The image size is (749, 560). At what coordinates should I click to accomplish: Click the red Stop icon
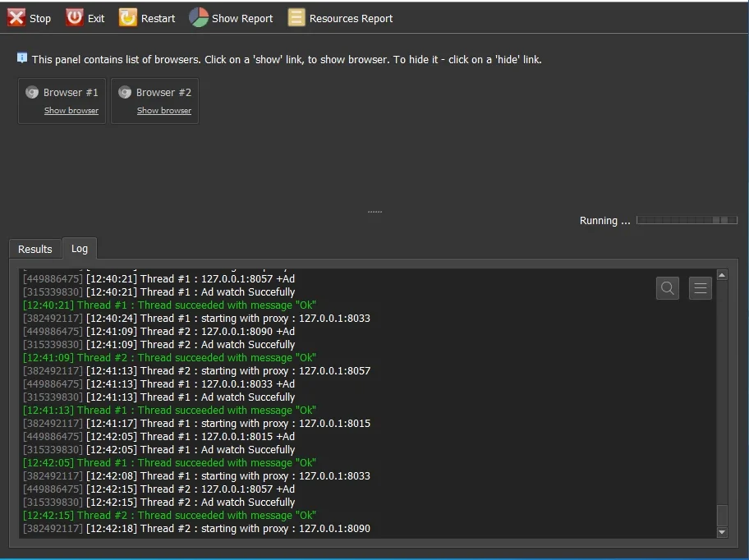pos(16,18)
